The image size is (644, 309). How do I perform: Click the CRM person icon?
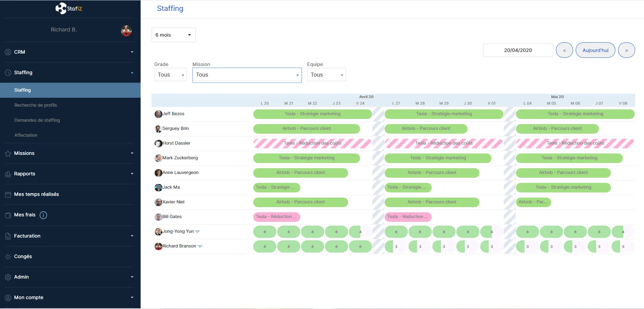8,52
